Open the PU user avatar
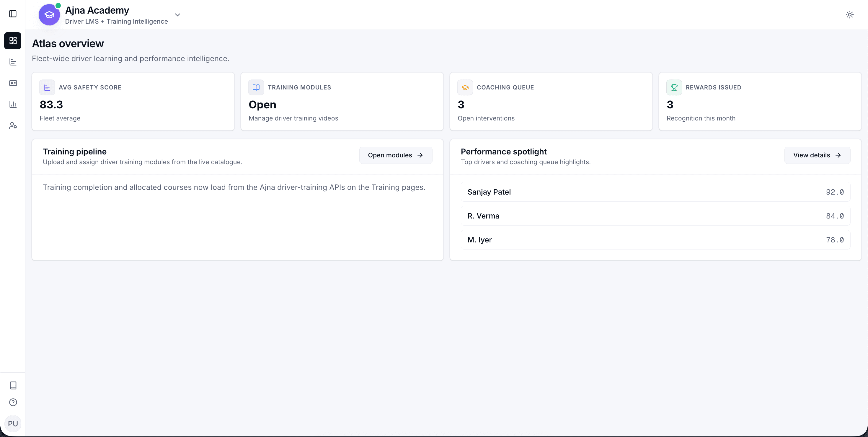The image size is (868, 437). tap(13, 423)
